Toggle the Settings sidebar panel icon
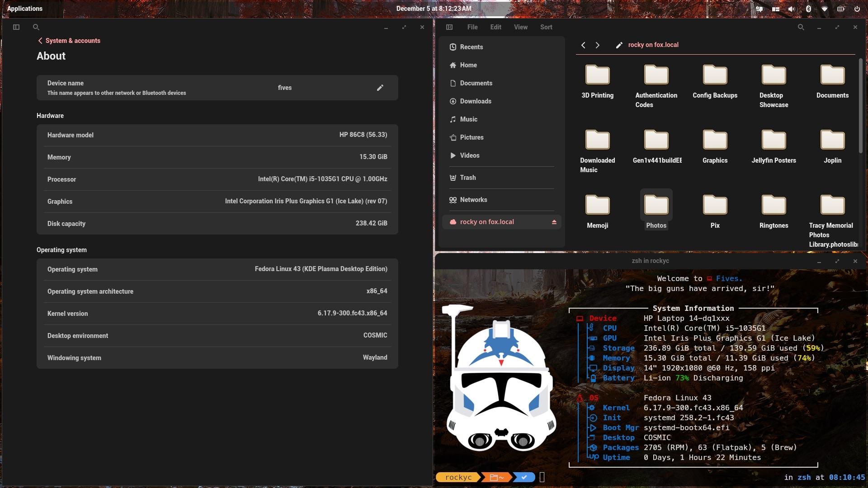This screenshot has width=868, height=488. click(x=16, y=27)
